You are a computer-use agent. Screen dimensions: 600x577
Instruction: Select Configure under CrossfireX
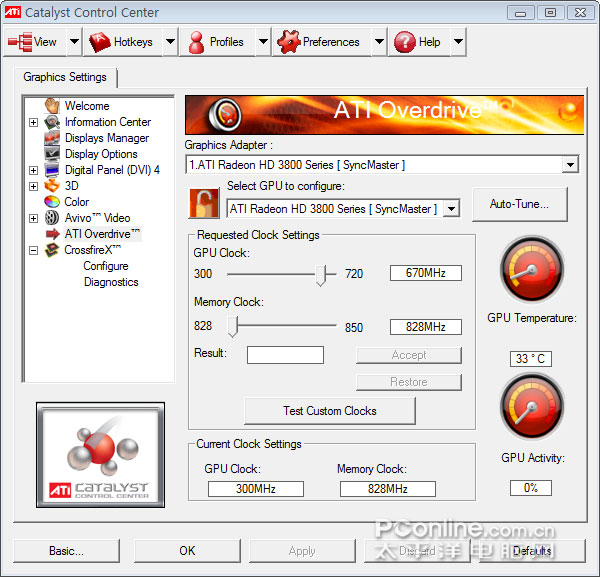(106, 266)
